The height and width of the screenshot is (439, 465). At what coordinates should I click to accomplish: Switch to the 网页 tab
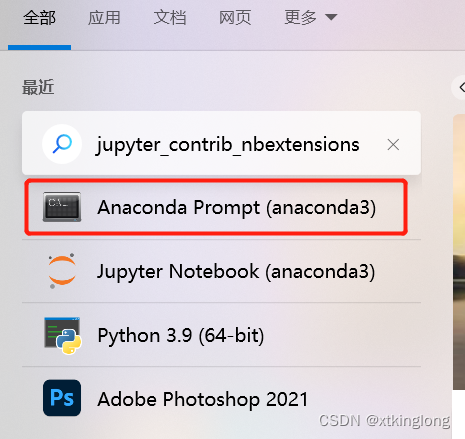tap(235, 18)
